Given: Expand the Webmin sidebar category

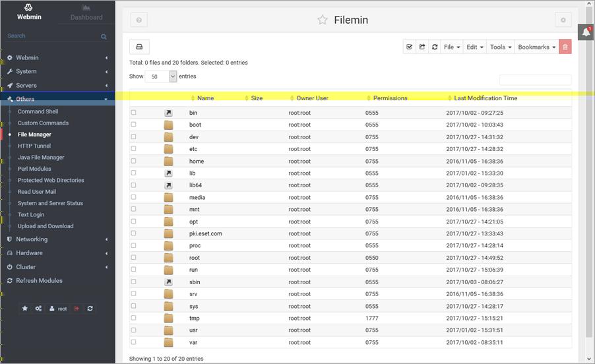Looking at the screenshot, I should (57, 57).
